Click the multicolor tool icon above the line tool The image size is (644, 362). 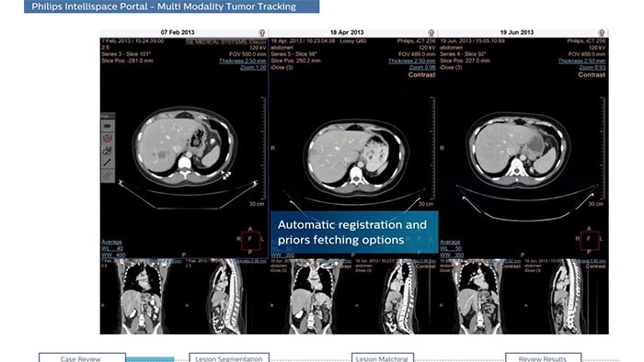(x=108, y=151)
